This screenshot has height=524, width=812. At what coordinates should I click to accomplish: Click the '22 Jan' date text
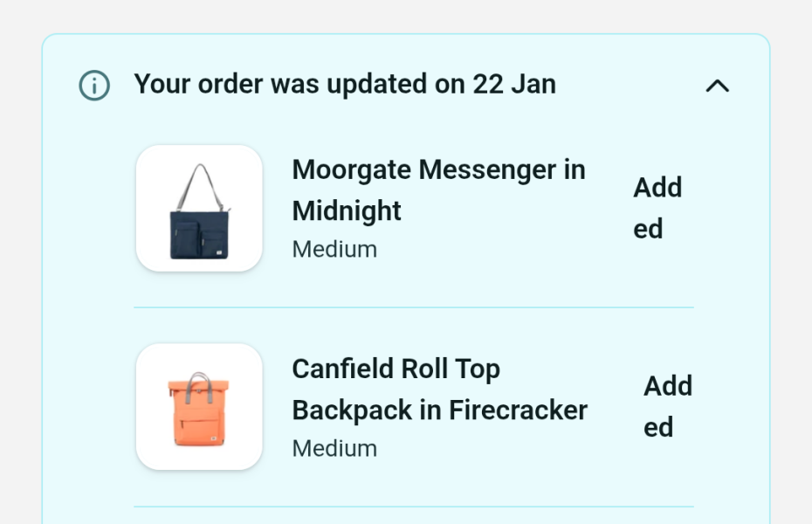click(514, 85)
